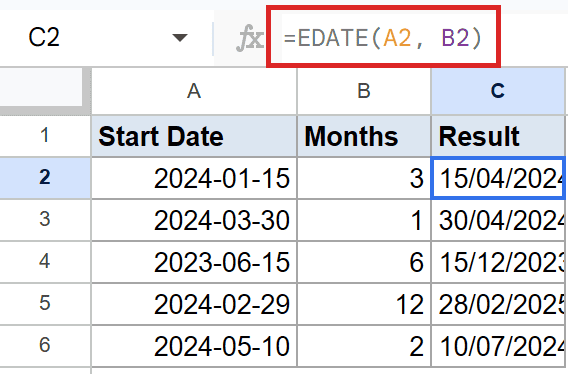The height and width of the screenshot is (374, 568).
Task: Select Months cell with value 3
Action: click(x=364, y=178)
